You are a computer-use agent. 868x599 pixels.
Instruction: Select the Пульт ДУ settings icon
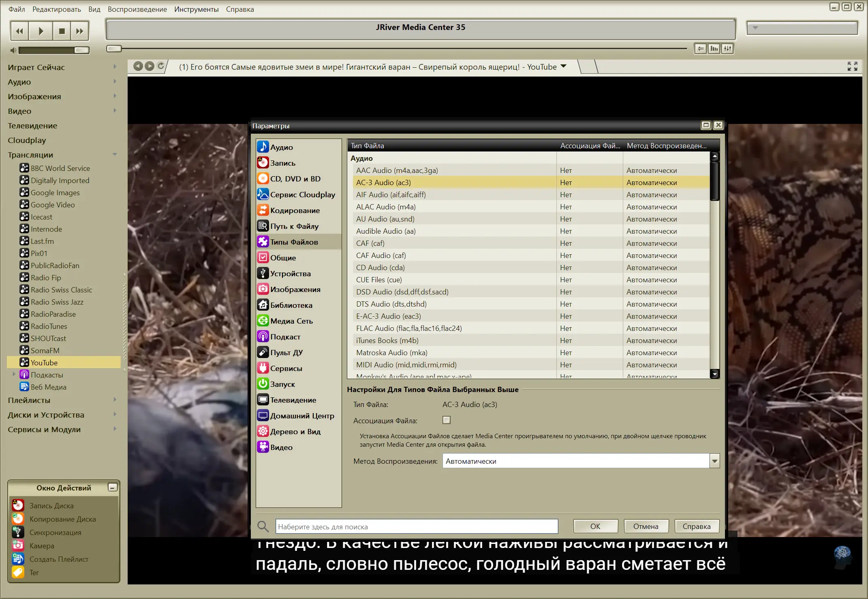[263, 352]
